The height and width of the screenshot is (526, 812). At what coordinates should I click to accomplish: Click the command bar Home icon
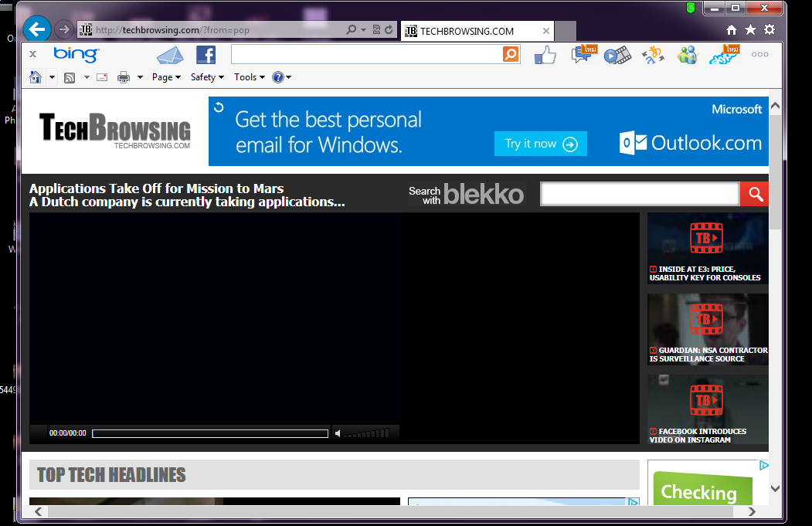[x=36, y=77]
